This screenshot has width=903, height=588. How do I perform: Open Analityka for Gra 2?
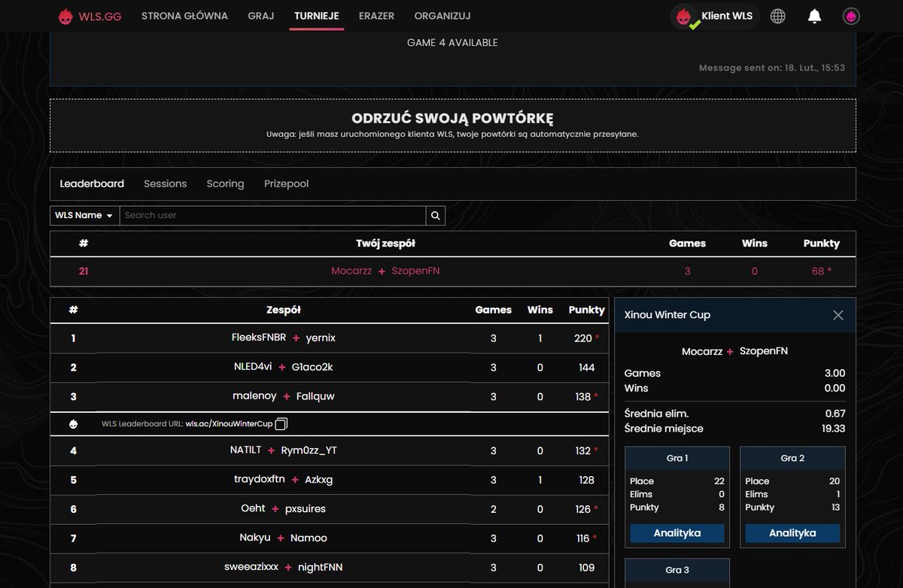792,533
